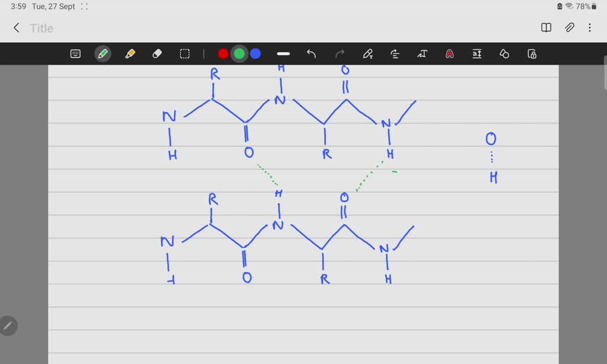607x364 pixels.
Task: Open line thickness options
Action: (x=283, y=53)
